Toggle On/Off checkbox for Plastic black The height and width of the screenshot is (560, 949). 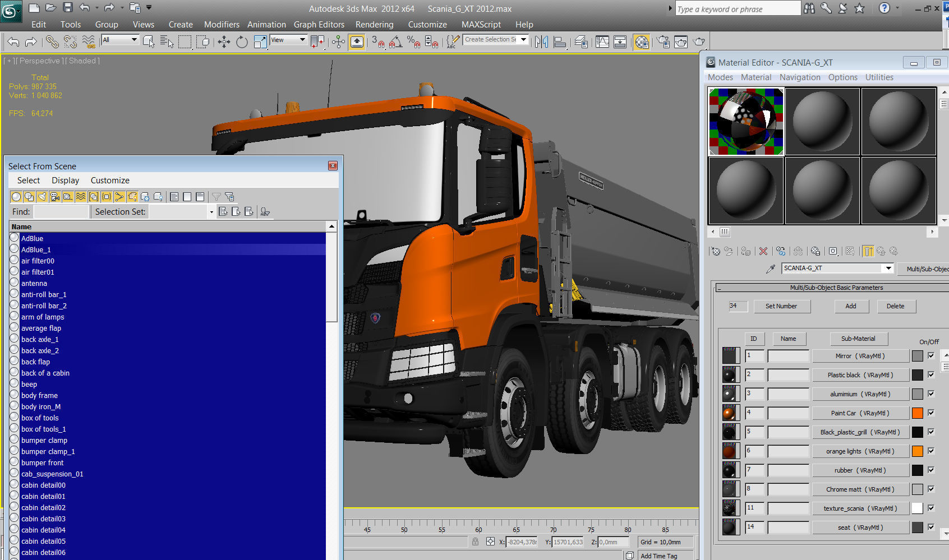tap(931, 374)
